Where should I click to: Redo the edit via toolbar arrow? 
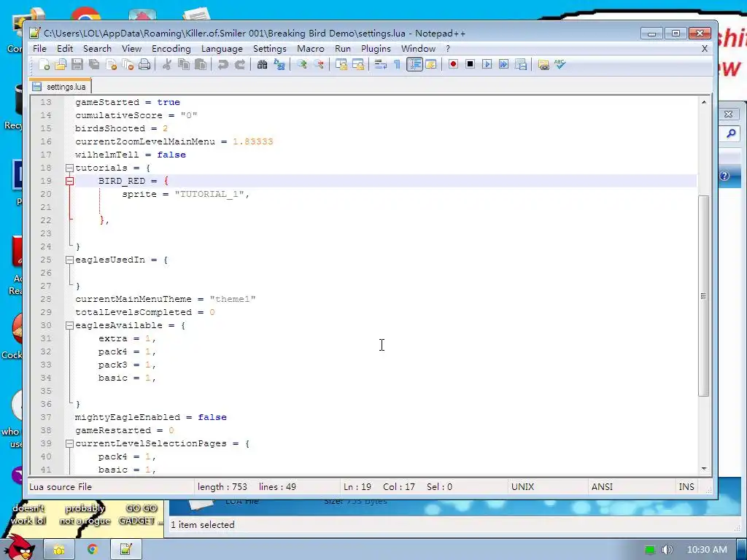[x=239, y=64]
